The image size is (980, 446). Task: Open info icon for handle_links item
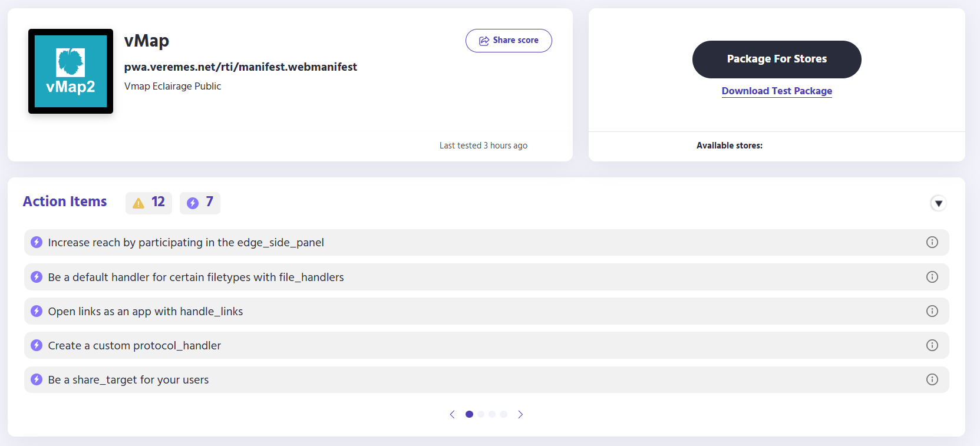click(x=932, y=311)
